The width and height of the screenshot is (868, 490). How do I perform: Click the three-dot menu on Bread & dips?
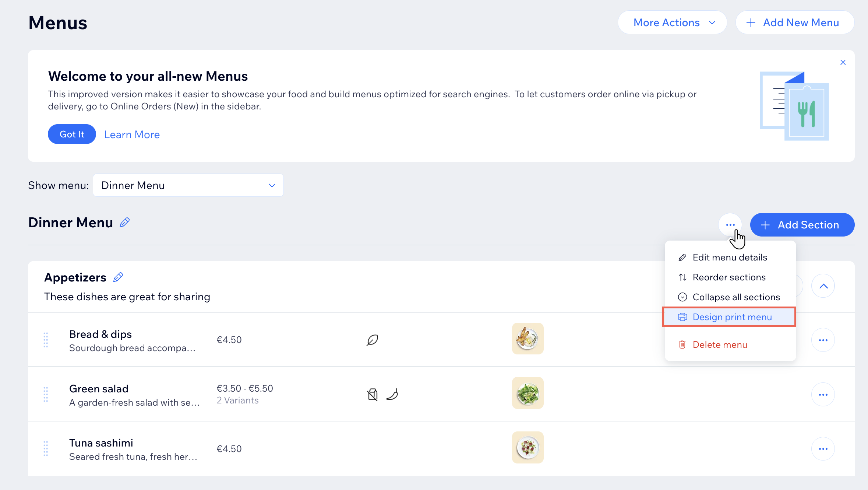coord(823,340)
